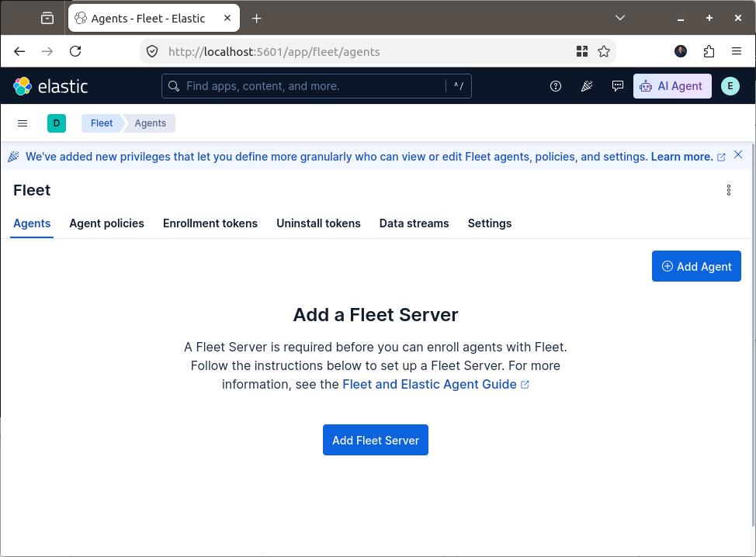756x557 pixels.
Task: Dismiss the new privileges announcement banner
Action: tap(737, 154)
